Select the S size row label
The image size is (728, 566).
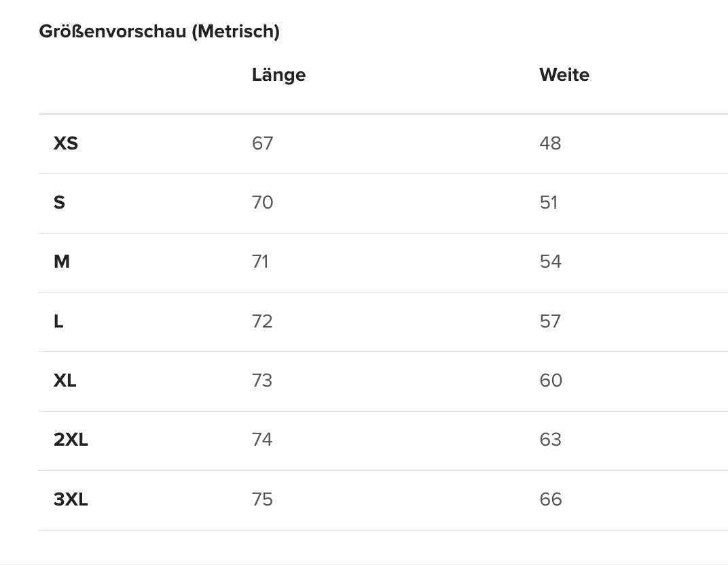coord(59,202)
